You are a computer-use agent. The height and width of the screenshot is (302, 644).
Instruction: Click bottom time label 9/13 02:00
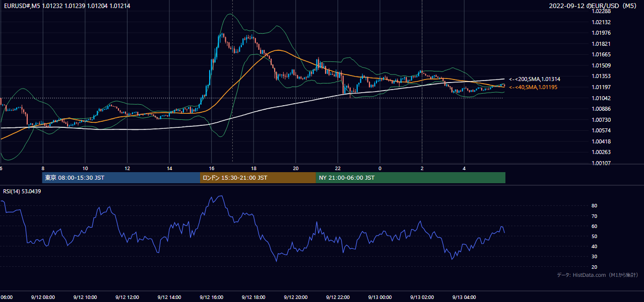coord(422,297)
